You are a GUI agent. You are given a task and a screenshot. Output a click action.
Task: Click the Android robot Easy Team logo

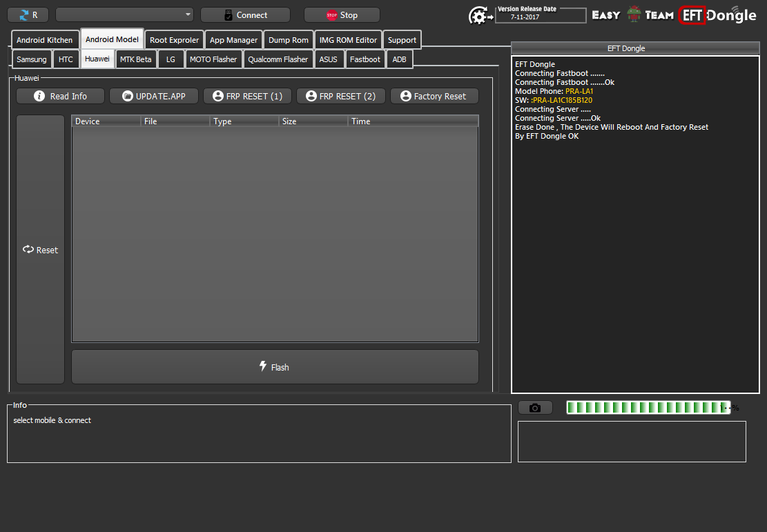click(x=634, y=14)
